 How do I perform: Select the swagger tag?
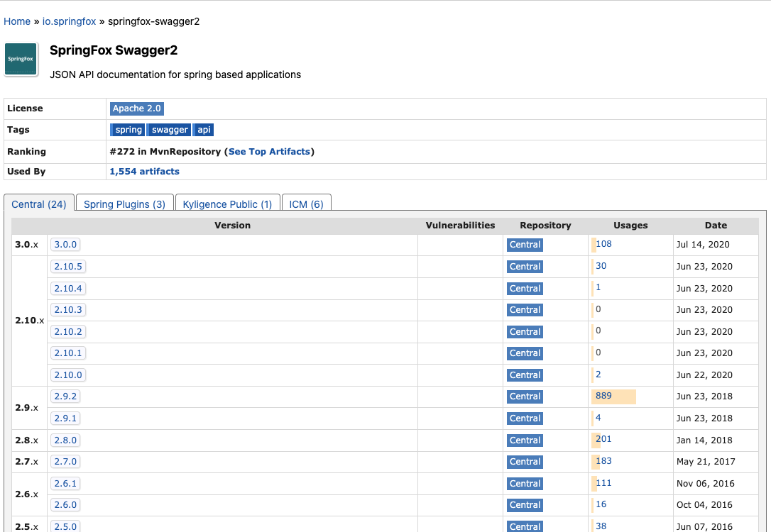pos(170,130)
